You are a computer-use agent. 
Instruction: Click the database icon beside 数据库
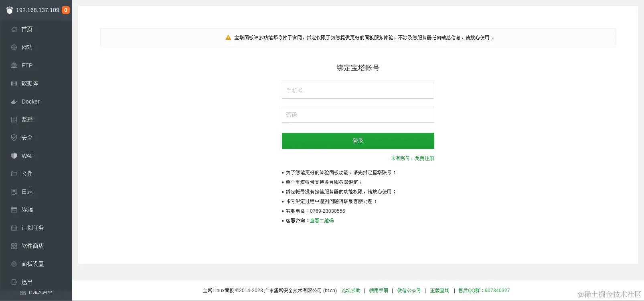click(14, 83)
